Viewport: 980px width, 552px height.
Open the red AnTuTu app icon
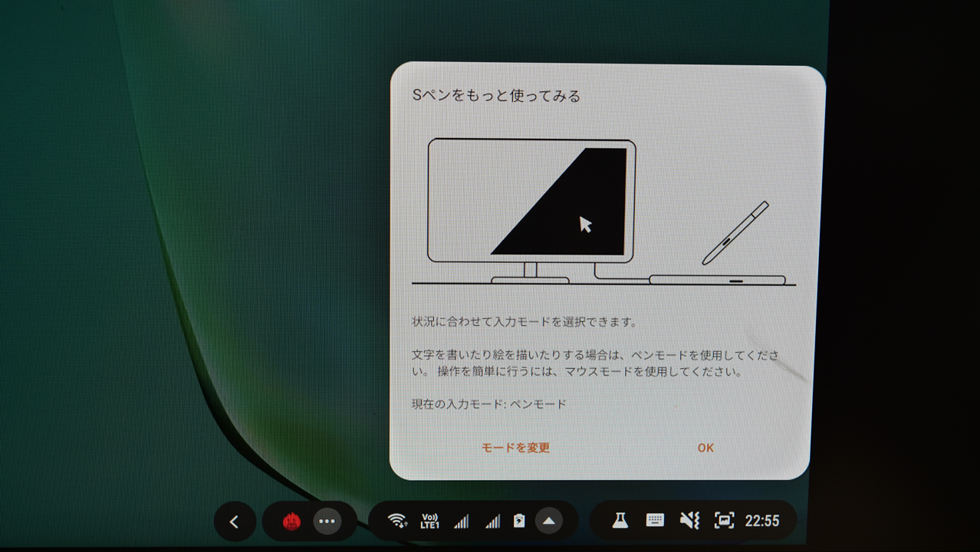pos(291,522)
